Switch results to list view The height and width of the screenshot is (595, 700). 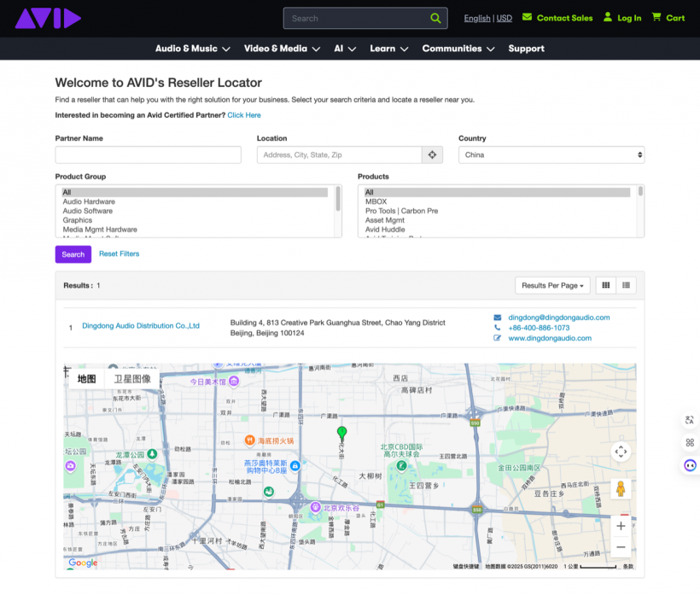tap(627, 285)
